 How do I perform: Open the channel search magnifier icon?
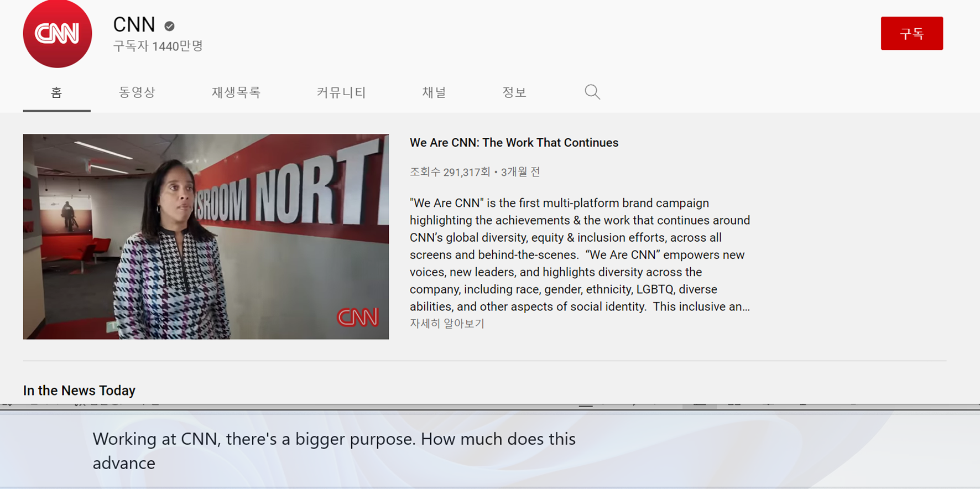(x=592, y=92)
